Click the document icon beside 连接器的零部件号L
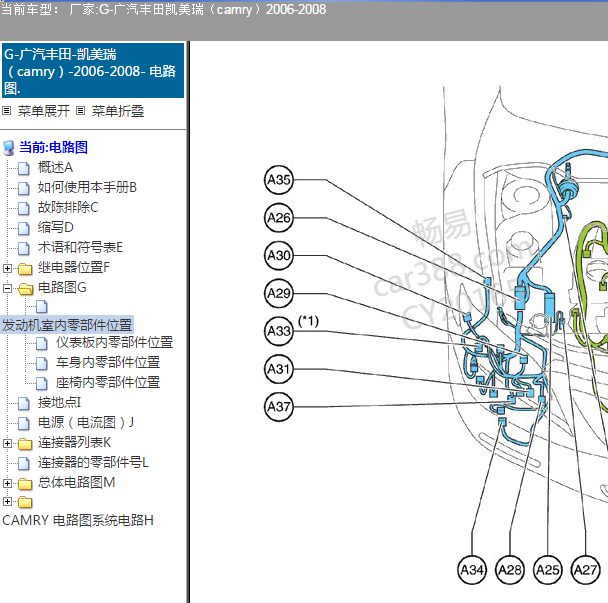This screenshot has height=603, width=608. coord(24,463)
